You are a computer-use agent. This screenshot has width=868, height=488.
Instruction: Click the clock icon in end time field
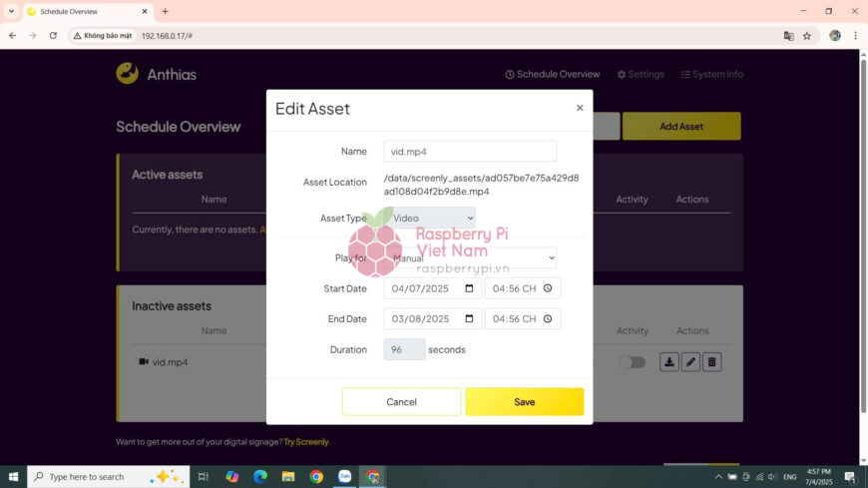(548, 319)
